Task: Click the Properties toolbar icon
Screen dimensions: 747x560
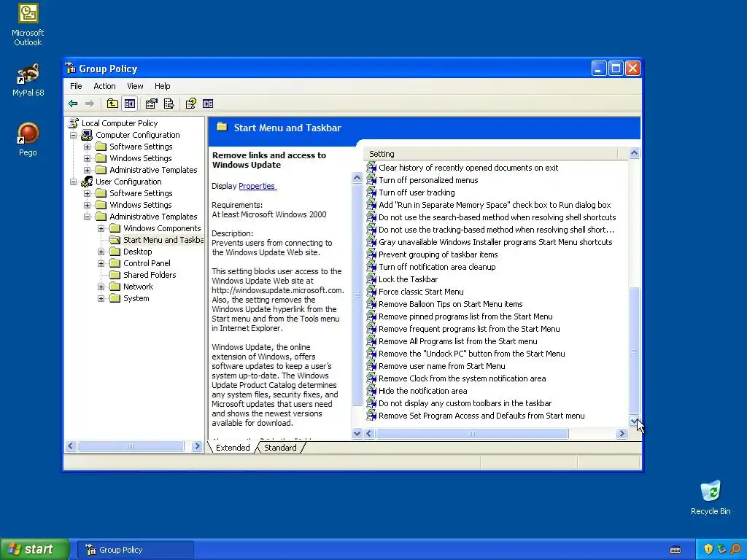Action: [152, 104]
